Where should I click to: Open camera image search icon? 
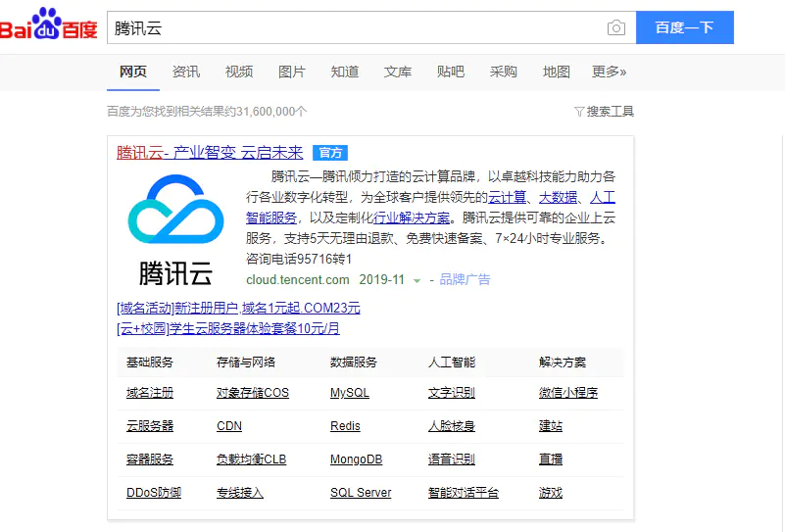616,27
